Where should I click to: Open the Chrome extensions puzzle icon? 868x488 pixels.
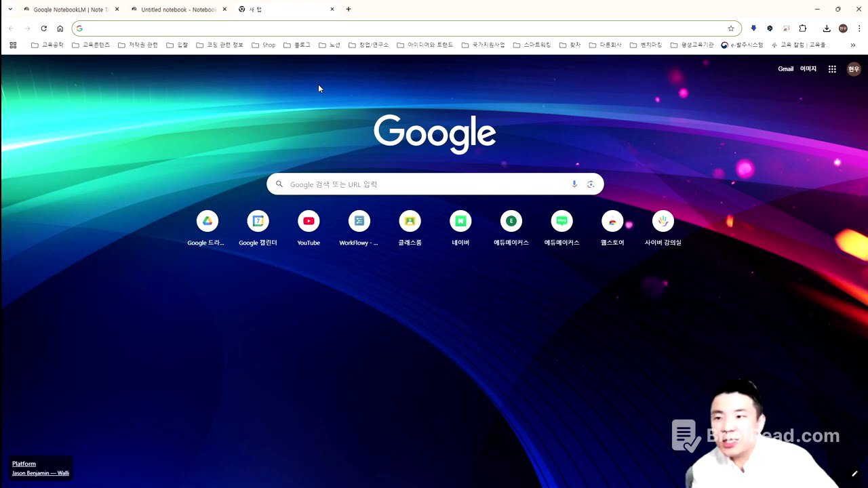click(803, 28)
